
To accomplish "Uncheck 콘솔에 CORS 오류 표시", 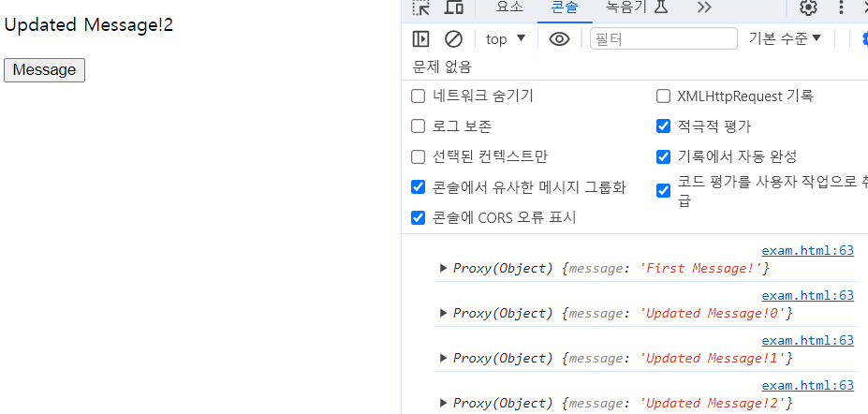I will point(418,217).
